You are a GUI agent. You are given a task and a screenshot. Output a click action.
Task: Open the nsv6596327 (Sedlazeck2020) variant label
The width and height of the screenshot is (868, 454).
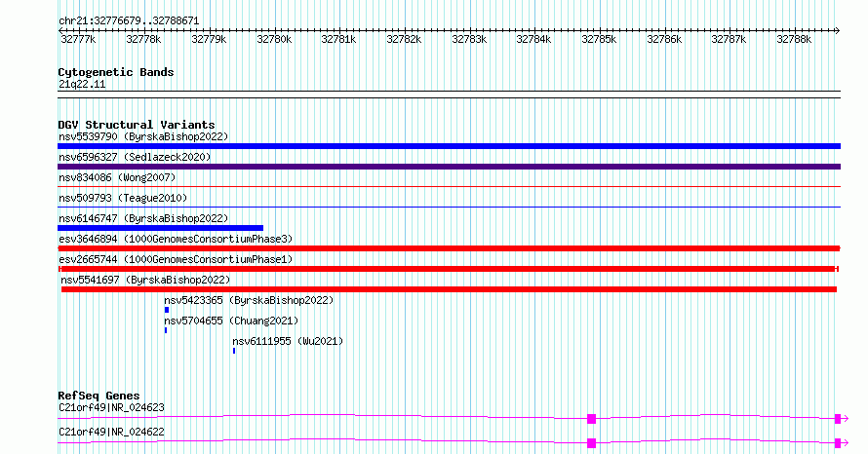tap(135, 157)
